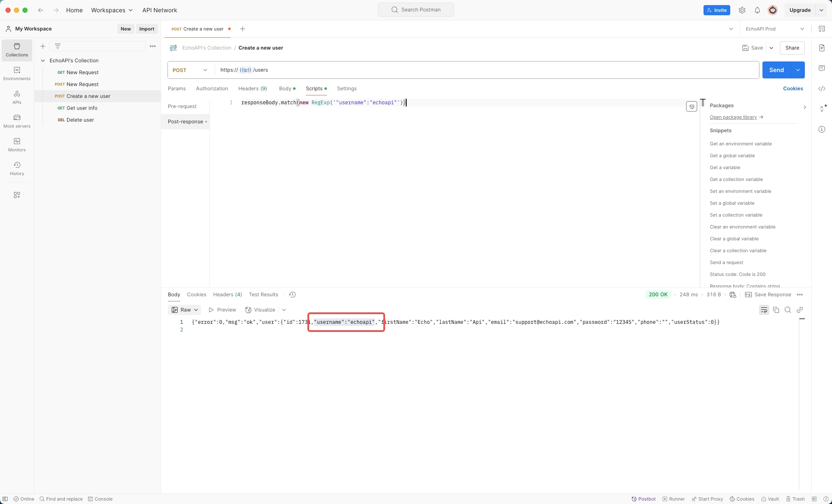Open the Send button arrow dropdown
Viewport: 832px width, 504px height.
[x=798, y=70]
